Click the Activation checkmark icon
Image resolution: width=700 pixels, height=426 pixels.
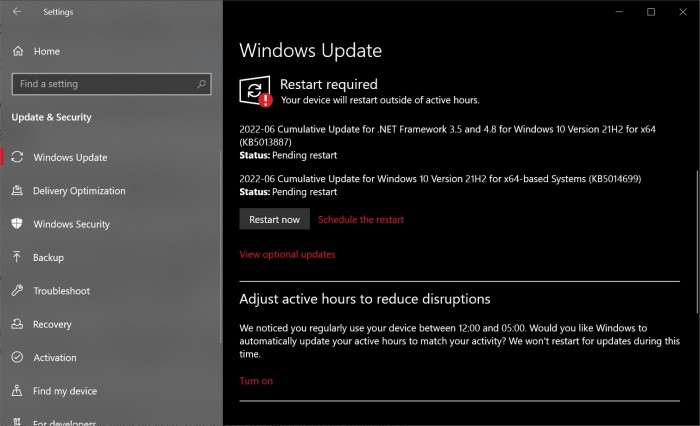coord(17,358)
